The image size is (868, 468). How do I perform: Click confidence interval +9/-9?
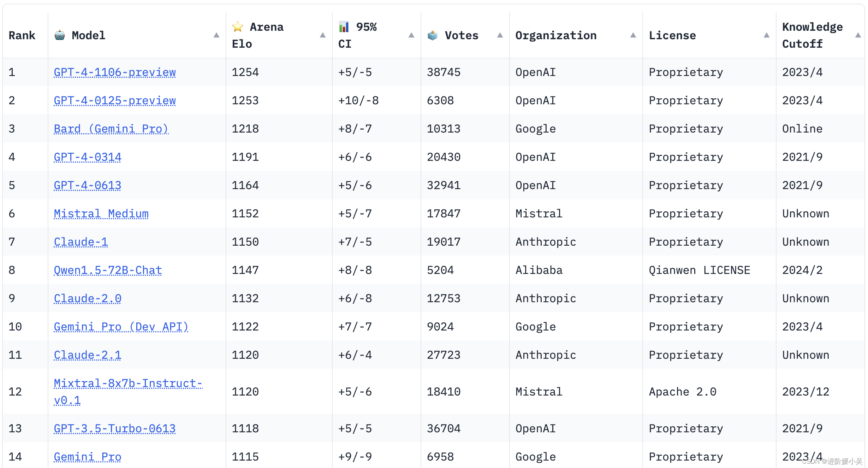click(355, 457)
